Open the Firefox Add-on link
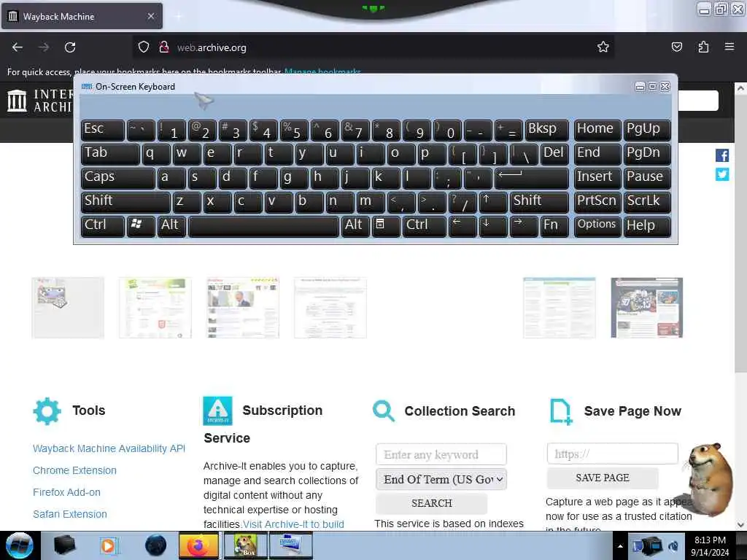 click(66, 492)
